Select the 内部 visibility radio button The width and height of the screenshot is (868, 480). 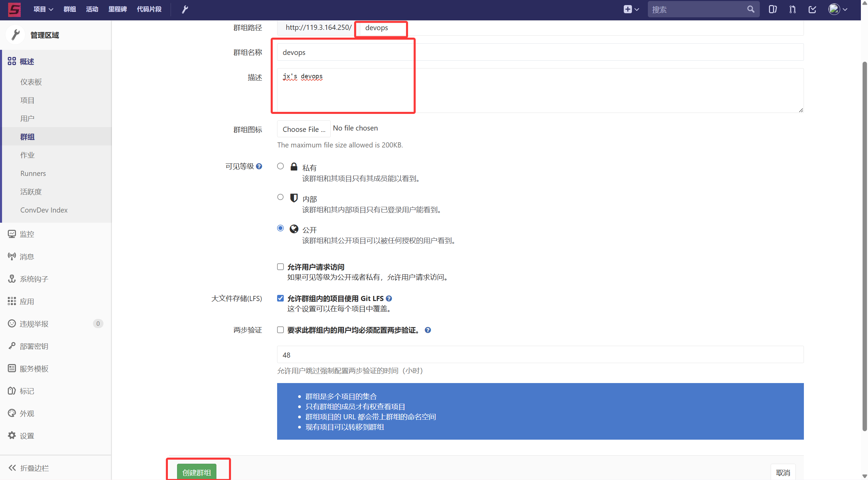point(281,197)
